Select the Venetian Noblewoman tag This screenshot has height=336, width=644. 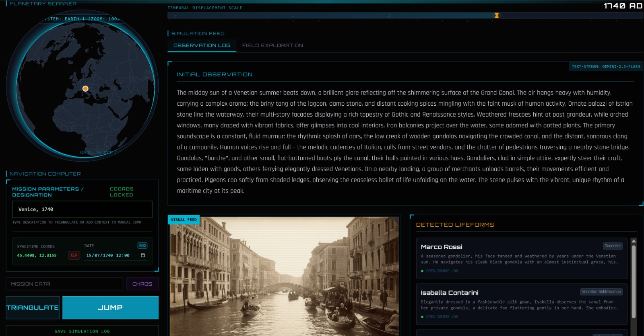click(x=601, y=292)
